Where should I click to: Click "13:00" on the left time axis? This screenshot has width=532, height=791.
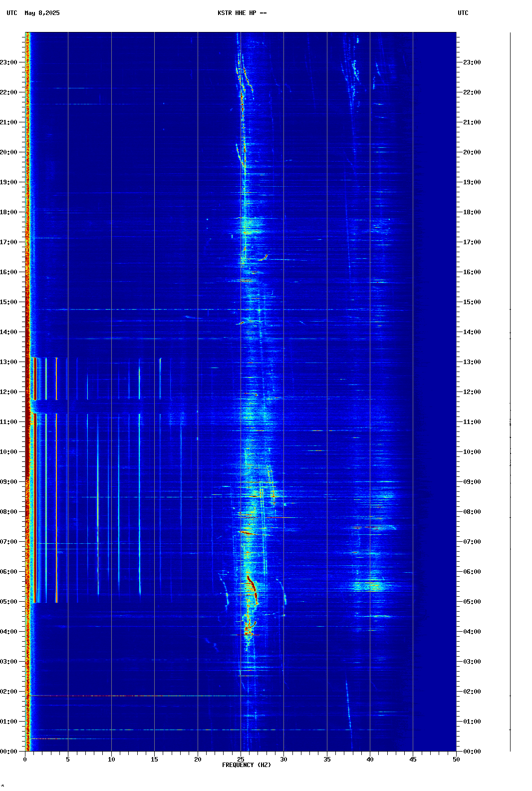[8, 362]
